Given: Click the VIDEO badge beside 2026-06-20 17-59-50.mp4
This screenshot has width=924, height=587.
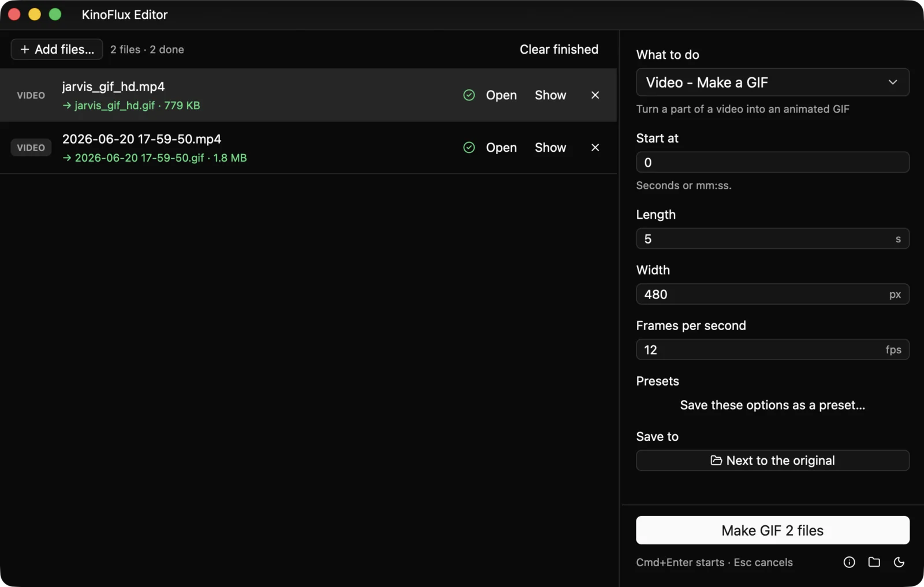Looking at the screenshot, I should pyautogui.click(x=31, y=148).
